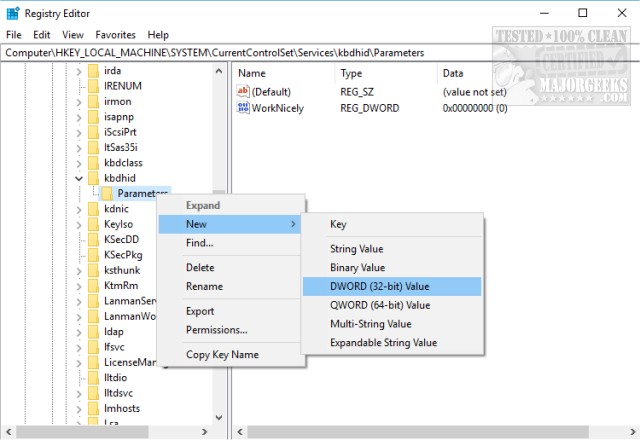Expand the iScsiPrt tree node

tap(79, 133)
